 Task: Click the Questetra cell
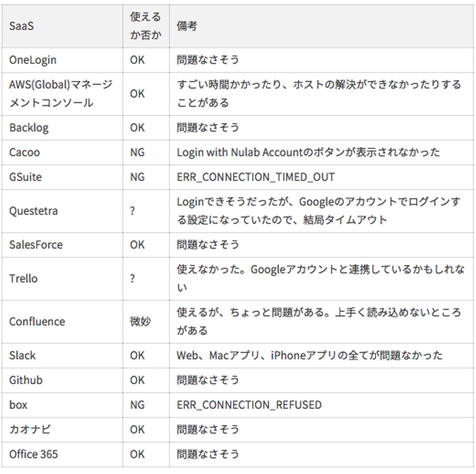coord(33,211)
